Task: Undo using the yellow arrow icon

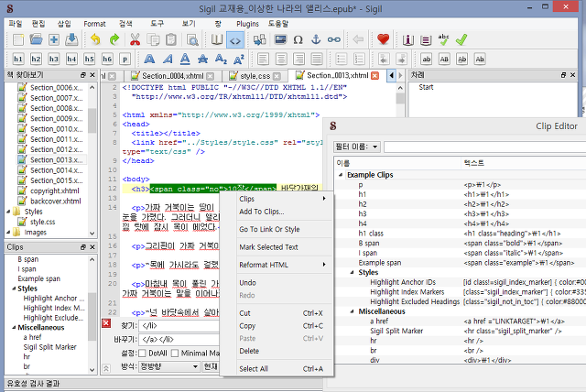Action: pos(95,39)
